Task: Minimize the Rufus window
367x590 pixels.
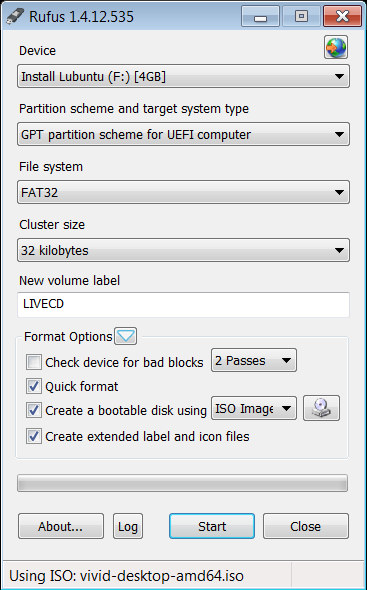Action: pyautogui.click(x=260, y=16)
